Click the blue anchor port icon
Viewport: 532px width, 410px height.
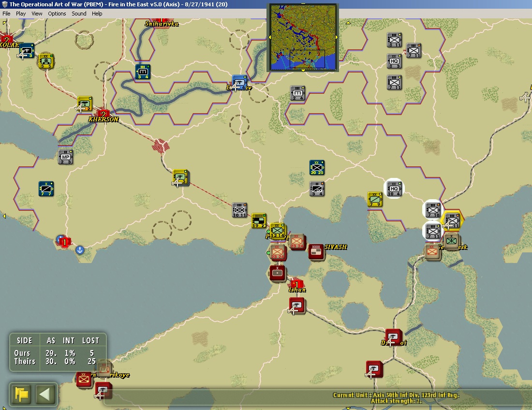(79, 250)
